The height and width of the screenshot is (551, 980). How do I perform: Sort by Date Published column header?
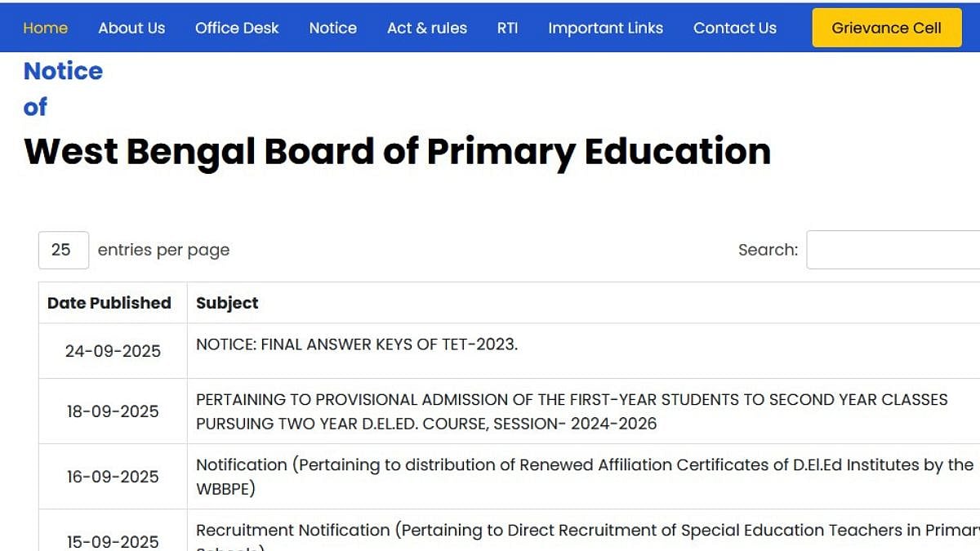coord(109,303)
